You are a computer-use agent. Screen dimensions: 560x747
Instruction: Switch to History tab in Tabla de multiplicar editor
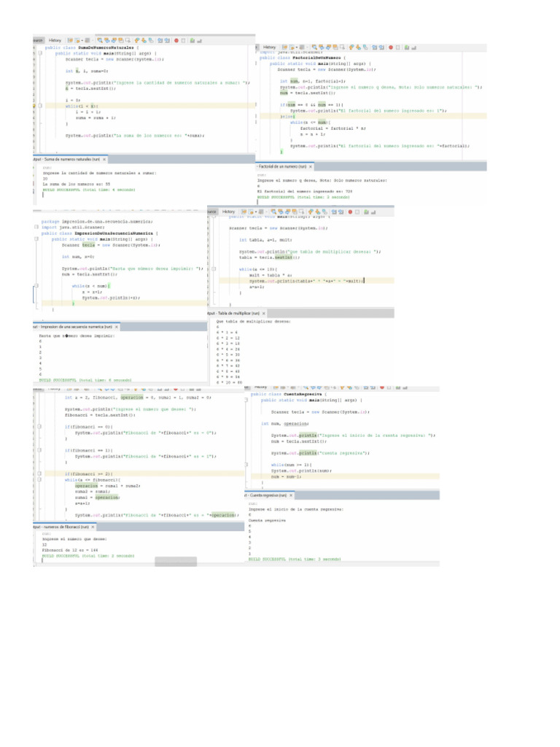click(x=229, y=212)
